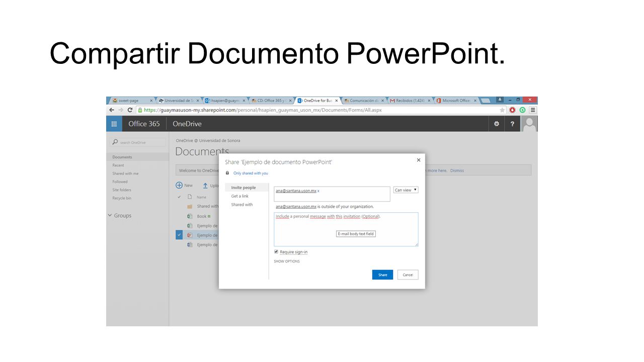Expand SHOW OPTIONS in the Share dialog
This screenshot has height=362, width=644.
coord(287,261)
